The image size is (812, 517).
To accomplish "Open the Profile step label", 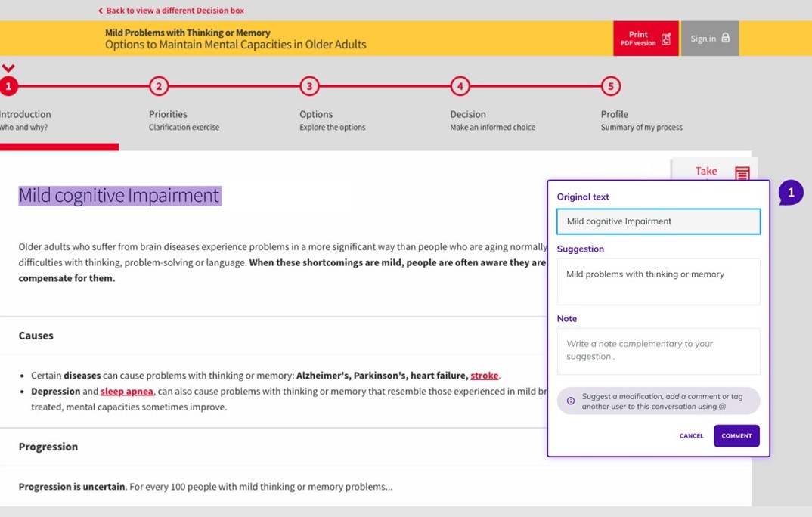I will pos(614,114).
